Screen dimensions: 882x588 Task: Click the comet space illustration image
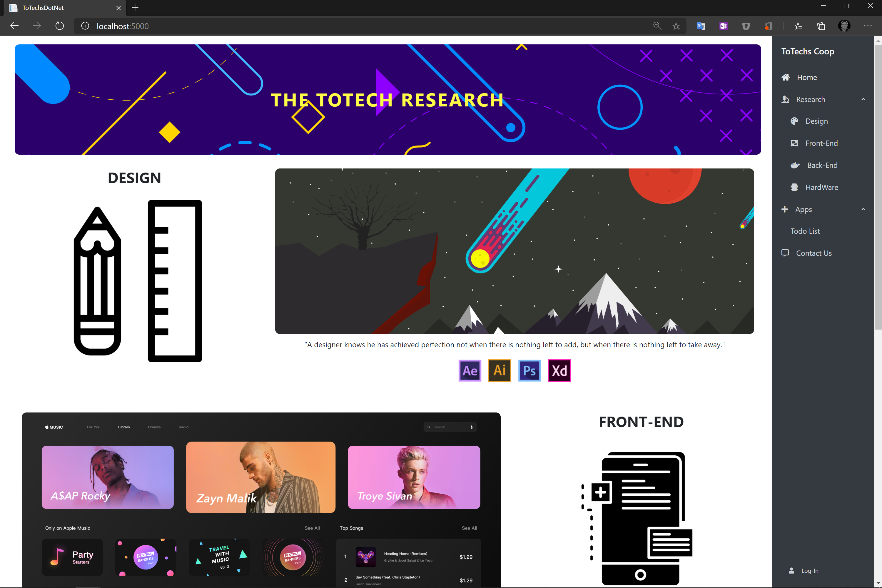[514, 251]
